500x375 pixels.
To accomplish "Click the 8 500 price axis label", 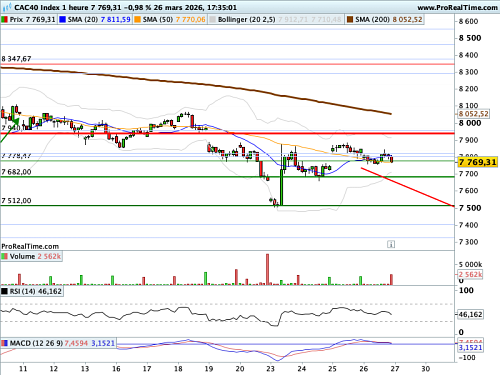I will (x=470, y=38).
